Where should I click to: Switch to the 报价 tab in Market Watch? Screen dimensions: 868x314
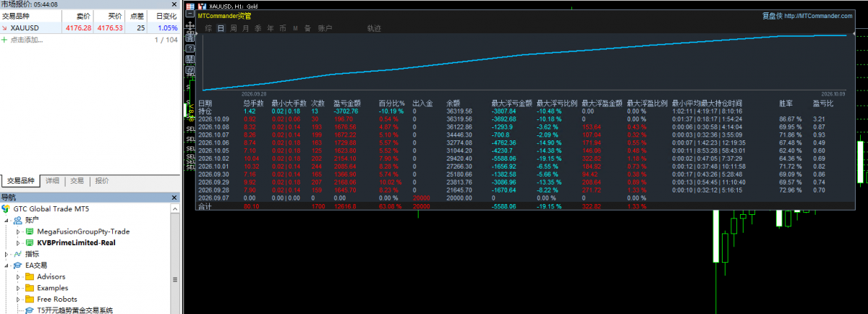pos(103,181)
